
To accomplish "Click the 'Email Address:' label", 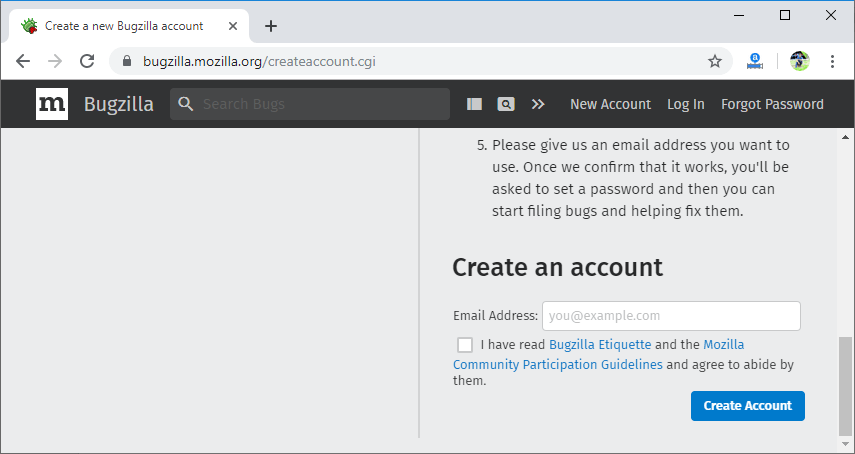I will 495,316.
